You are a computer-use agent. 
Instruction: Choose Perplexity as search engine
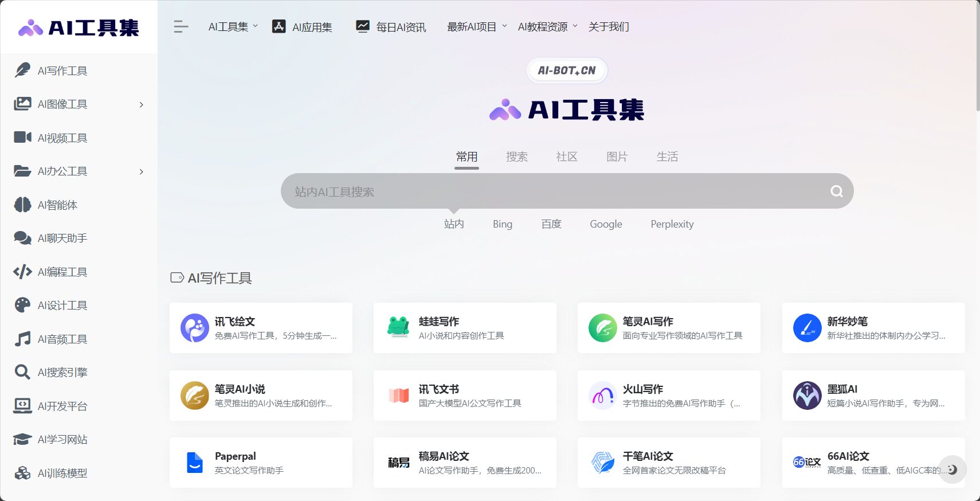tap(672, 224)
